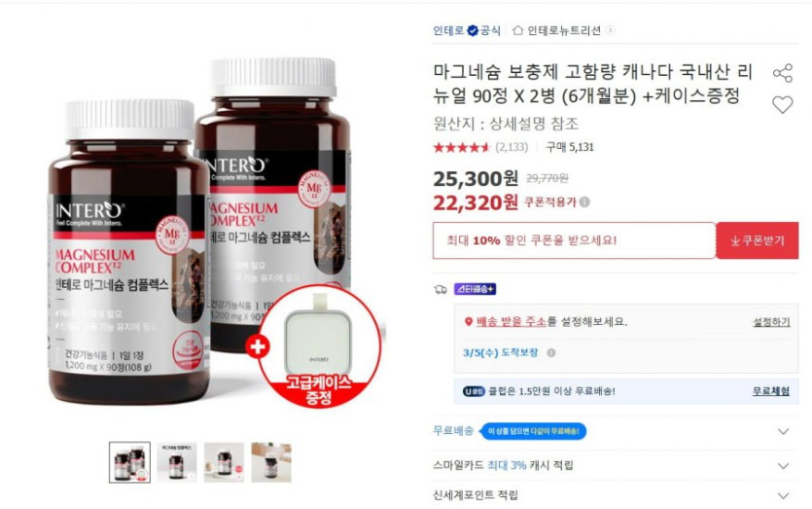This screenshot has width=812, height=509.
Task: Open the 설정하기 address link
Action: click(x=771, y=322)
